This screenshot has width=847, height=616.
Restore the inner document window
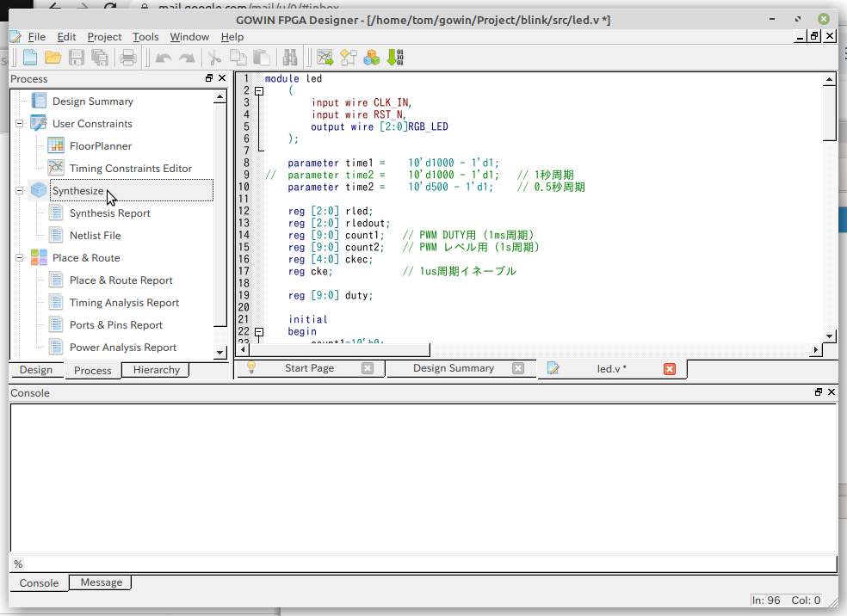point(814,36)
